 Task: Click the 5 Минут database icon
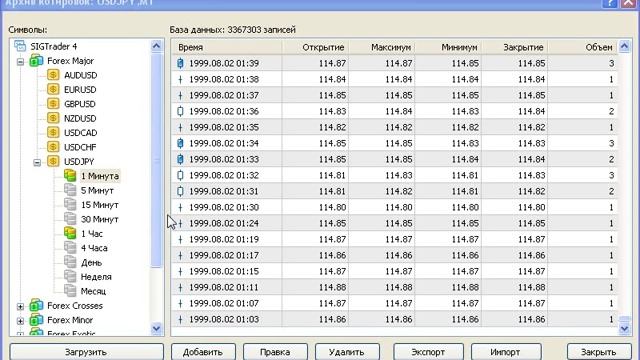click(x=70, y=190)
